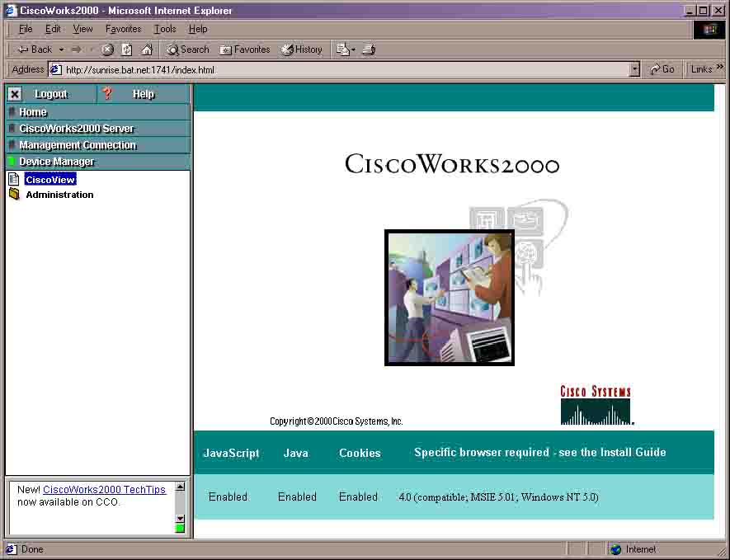The height and width of the screenshot is (560, 730).
Task: Click the Enabled value under Cookies
Action: (x=358, y=497)
